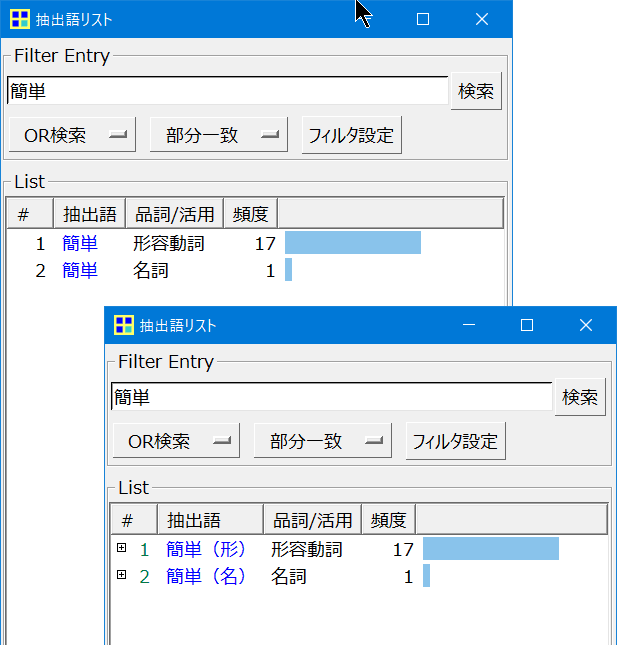Maximize the back 抽出語リスト window
This screenshot has height=645, width=617.
click(423, 19)
